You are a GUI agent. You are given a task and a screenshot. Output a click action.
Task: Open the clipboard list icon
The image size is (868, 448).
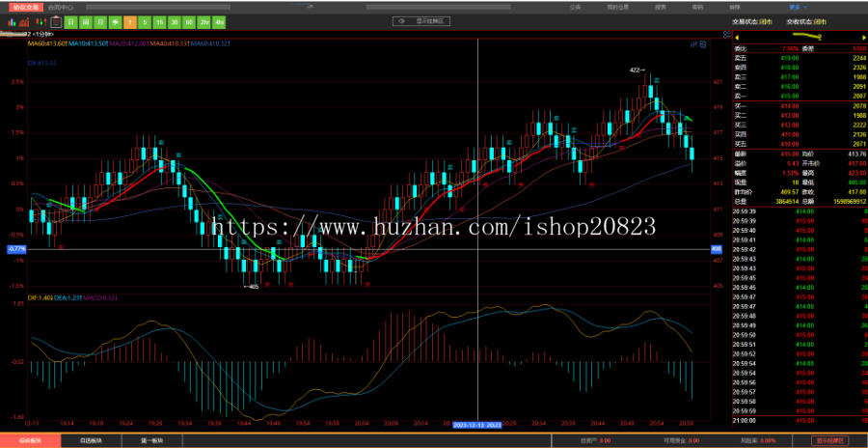click(x=55, y=22)
